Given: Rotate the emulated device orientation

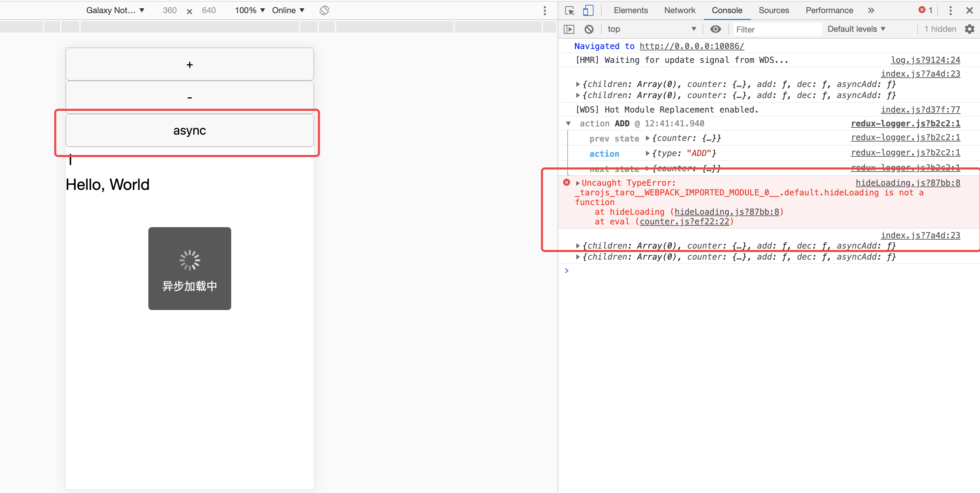Looking at the screenshot, I should [x=324, y=10].
